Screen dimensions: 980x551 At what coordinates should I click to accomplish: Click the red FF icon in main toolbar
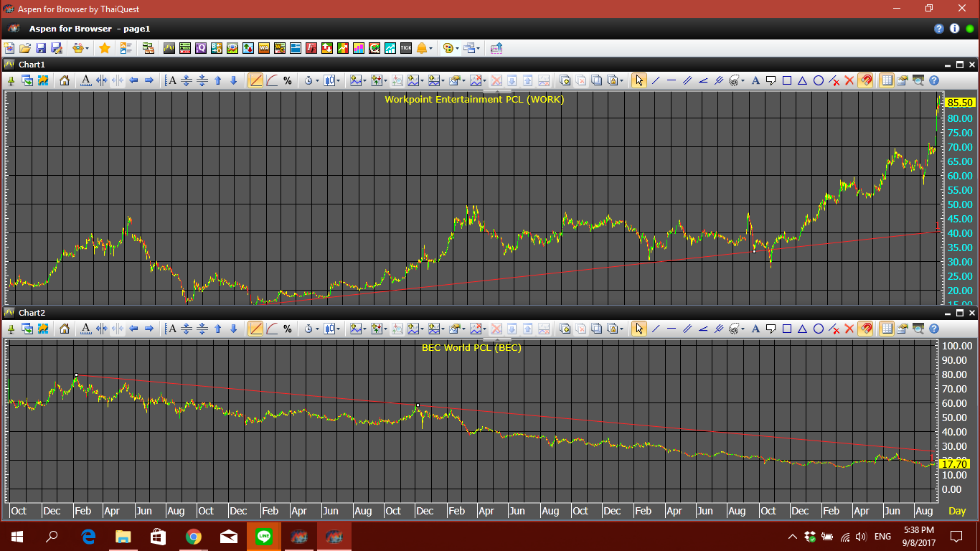click(311, 48)
